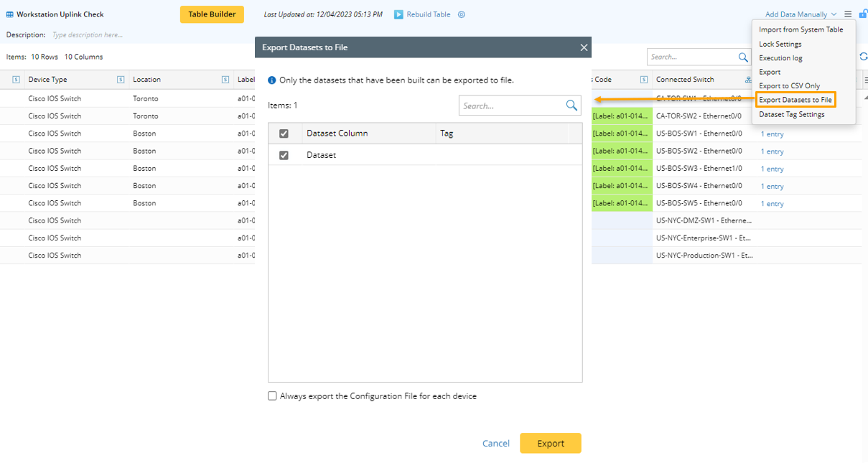Click the table search magnifier icon
868x463 pixels.
(744, 57)
